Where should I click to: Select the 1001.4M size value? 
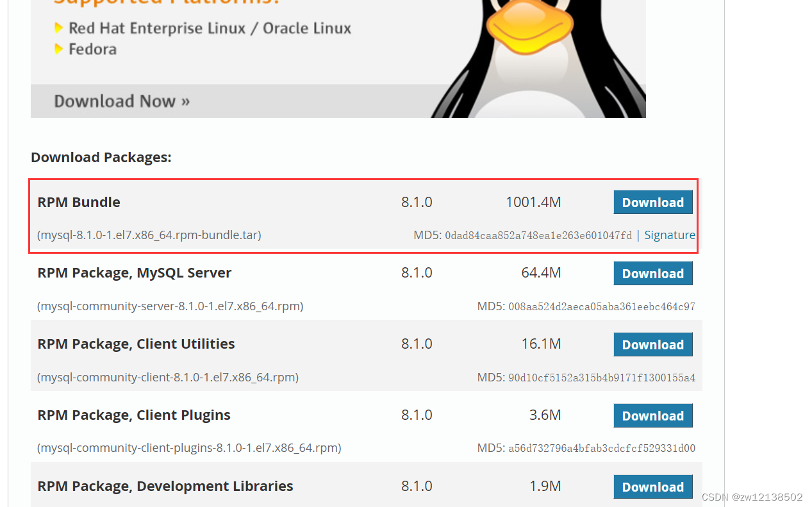(533, 202)
